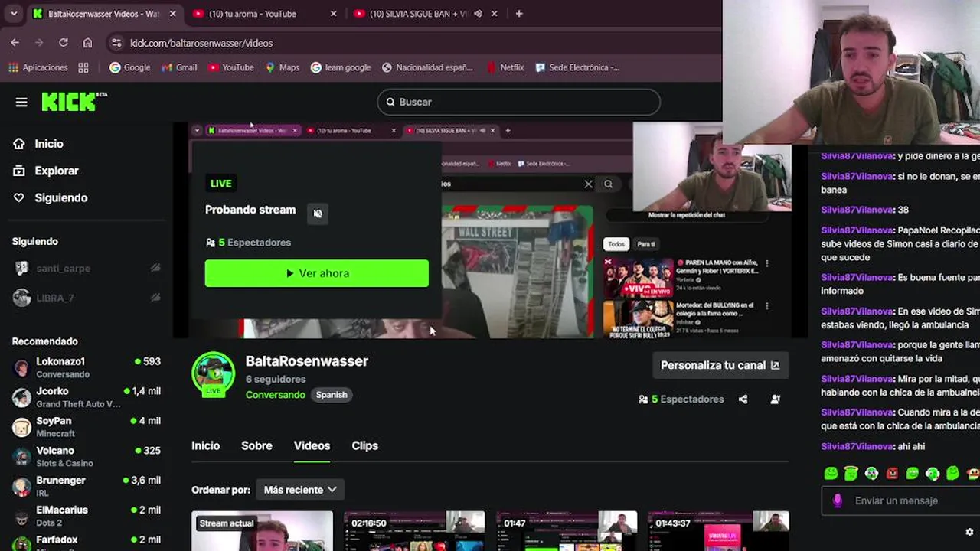Open LIBRA_7 followed channel
Screen dimensions: 980x551
[87, 298]
